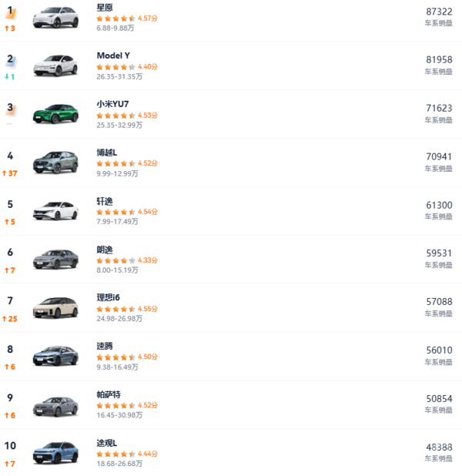Open the 速腾 model name link
Image resolution: width=462 pixels, height=476 pixels.
coord(105,347)
